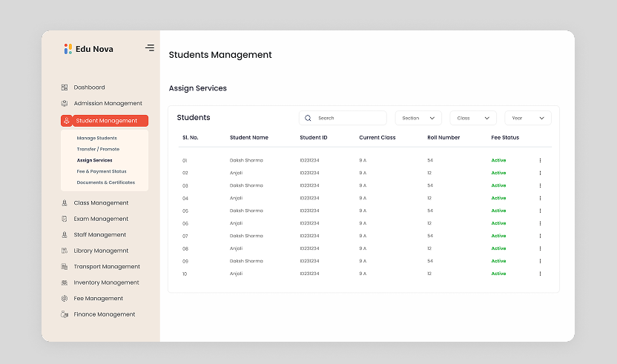Click the Current Class column header
The width and height of the screenshot is (617, 364).
(377, 138)
